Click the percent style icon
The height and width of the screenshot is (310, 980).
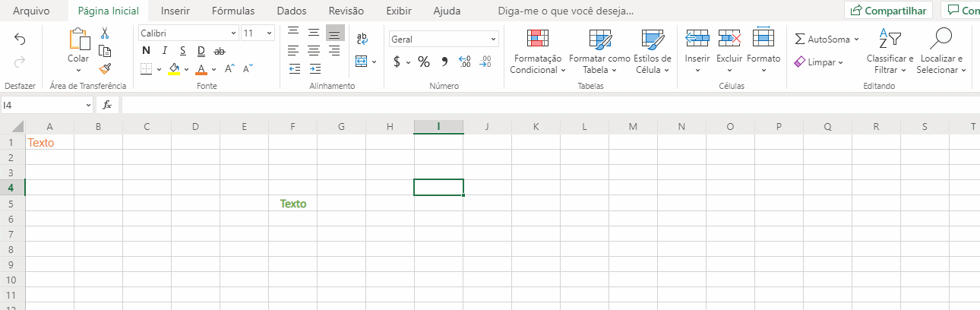(424, 62)
